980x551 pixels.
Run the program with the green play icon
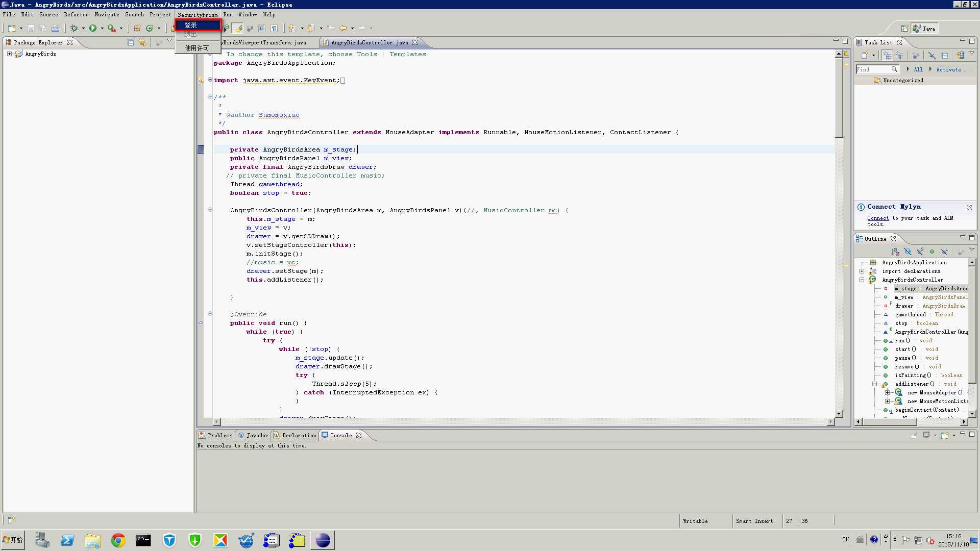pyautogui.click(x=93, y=29)
